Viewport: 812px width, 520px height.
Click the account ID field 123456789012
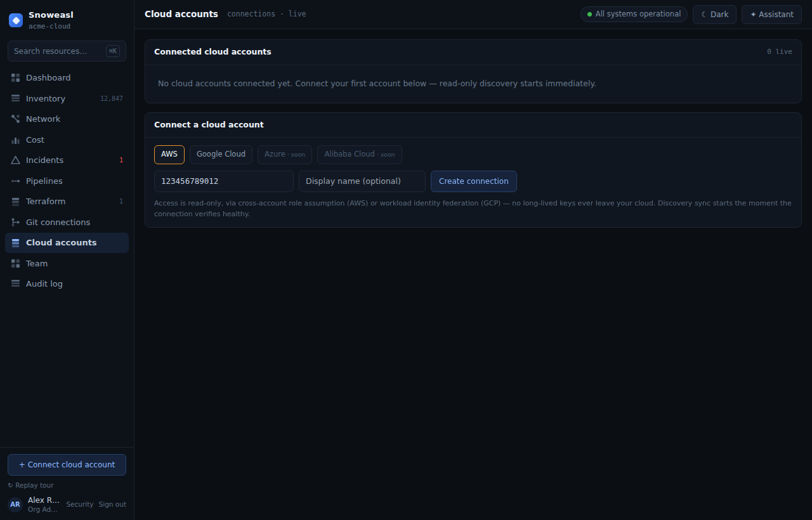pyautogui.click(x=224, y=181)
